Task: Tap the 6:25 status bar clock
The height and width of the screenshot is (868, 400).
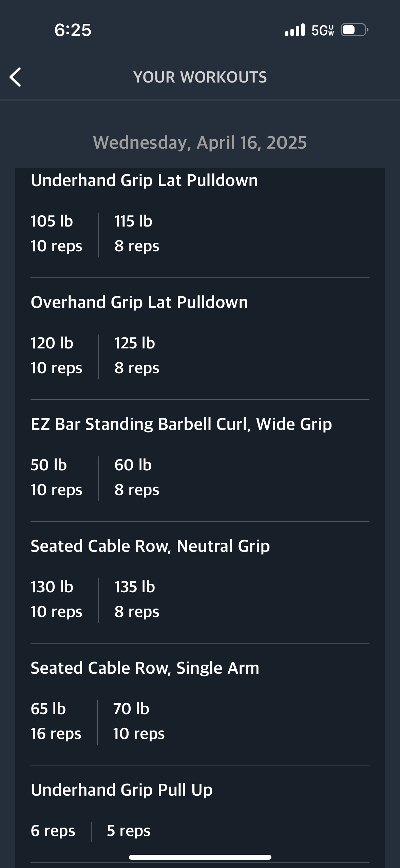Action: [x=73, y=30]
